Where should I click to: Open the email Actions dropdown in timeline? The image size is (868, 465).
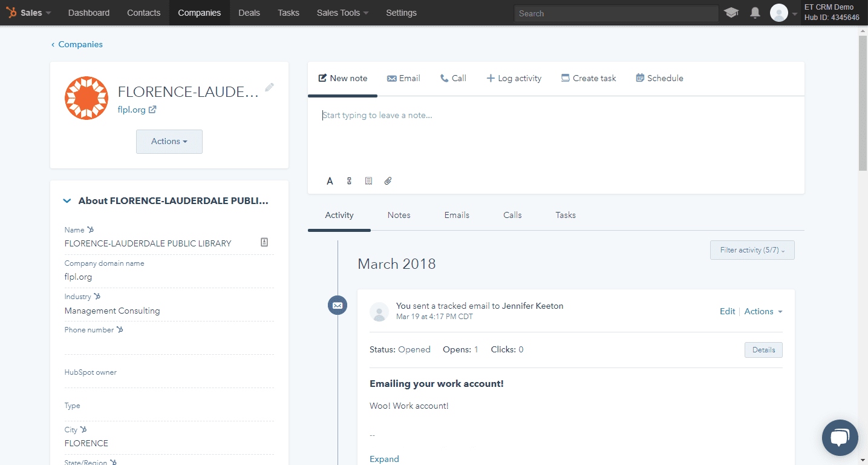point(763,311)
